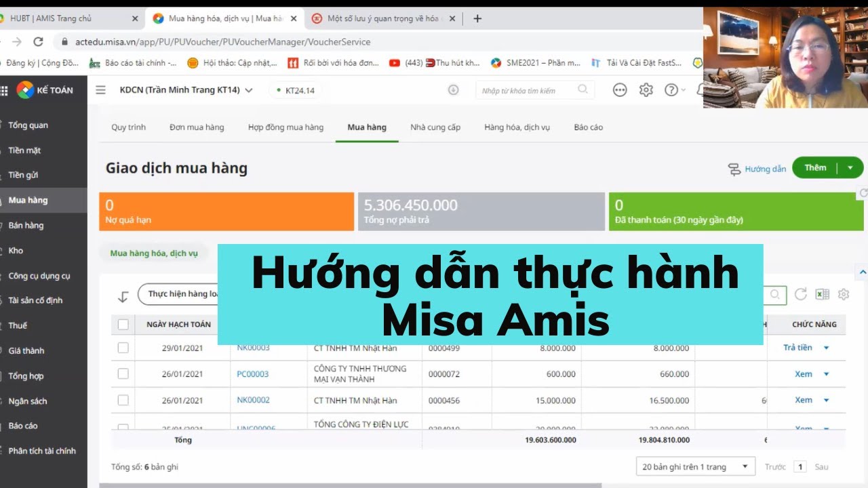Switch to the Nhà cung cấp tab
The image size is (868, 488).
435,127
